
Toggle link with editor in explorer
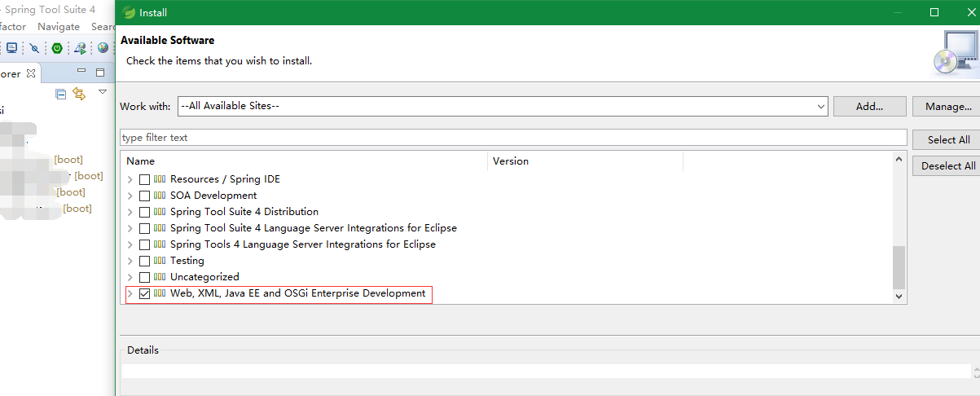79,94
